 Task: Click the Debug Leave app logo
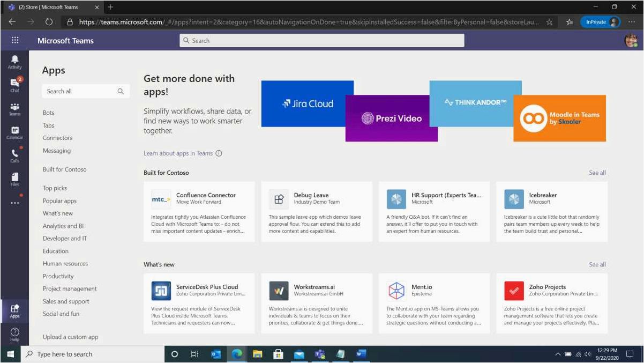click(x=279, y=199)
